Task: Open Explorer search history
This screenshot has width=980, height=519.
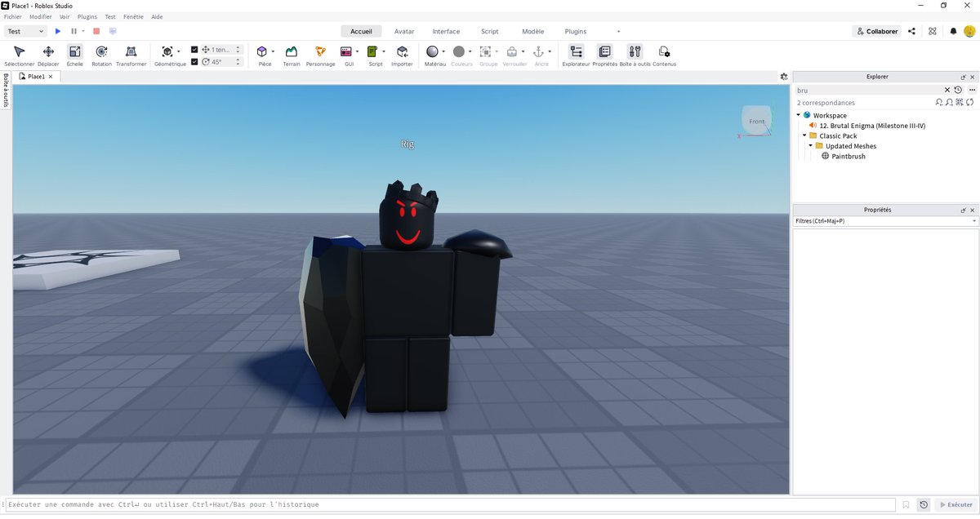Action: (x=958, y=90)
